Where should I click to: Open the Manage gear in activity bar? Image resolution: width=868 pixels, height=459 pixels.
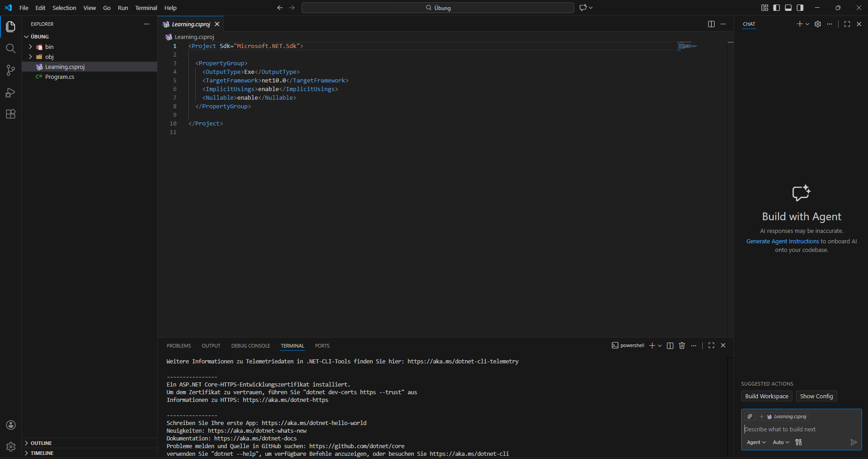11,447
